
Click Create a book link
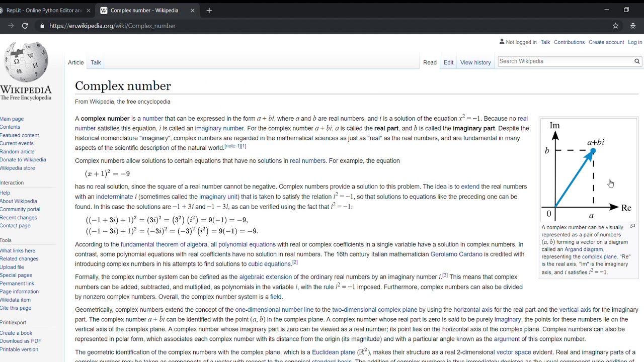pyautogui.click(x=16, y=333)
